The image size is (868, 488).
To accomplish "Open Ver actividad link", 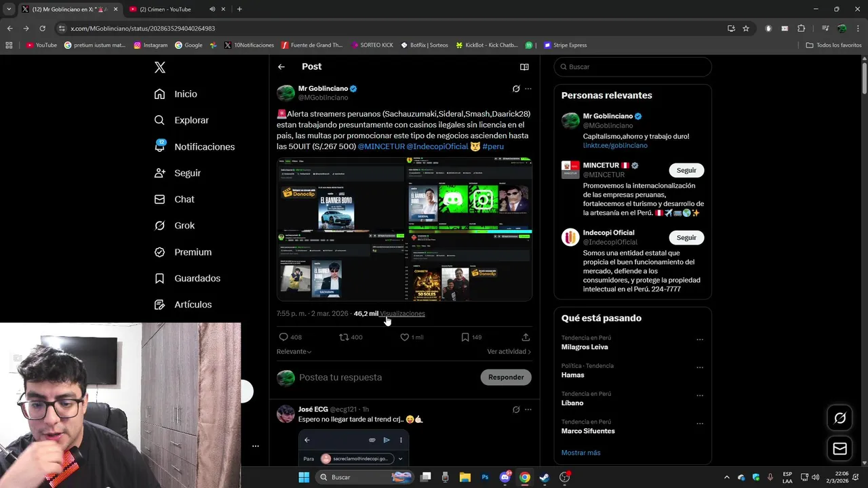I will tap(509, 352).
